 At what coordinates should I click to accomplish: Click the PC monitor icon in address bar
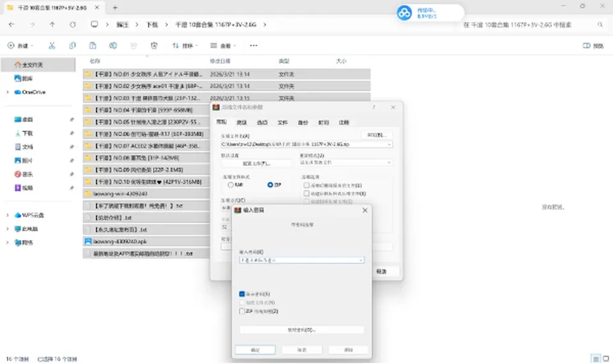95,24
